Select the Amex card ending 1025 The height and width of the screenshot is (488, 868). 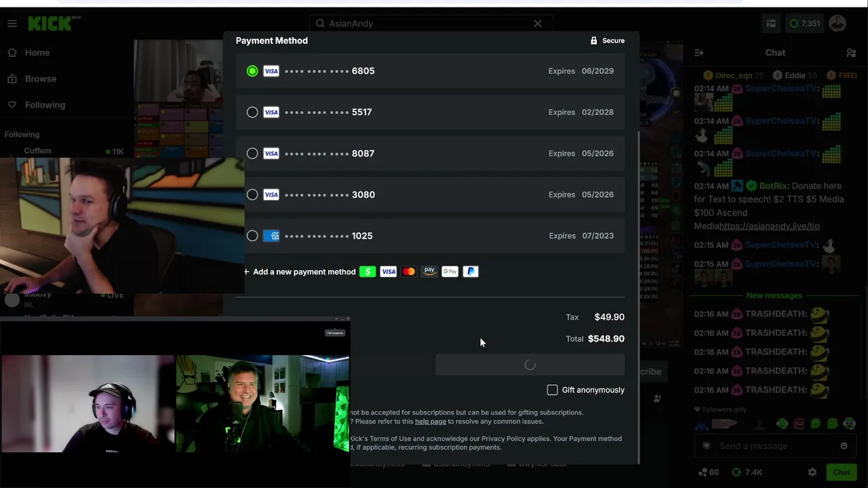430,236
